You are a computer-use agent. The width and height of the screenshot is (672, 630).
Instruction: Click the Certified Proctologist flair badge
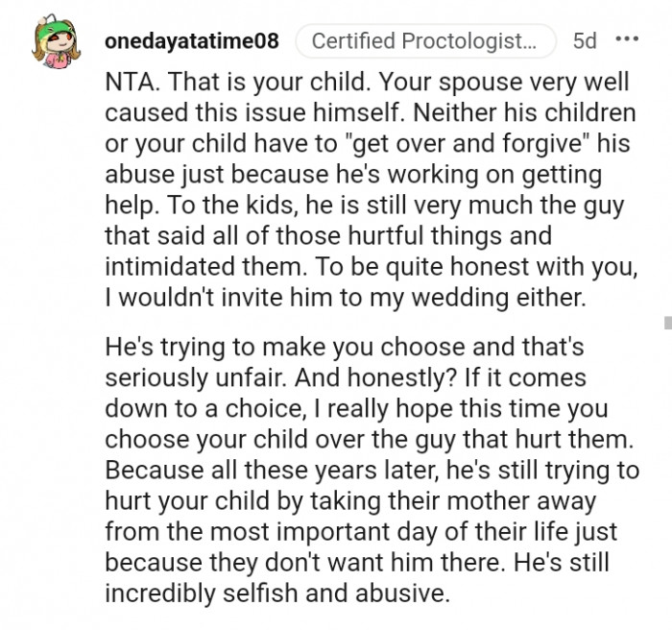424,41
